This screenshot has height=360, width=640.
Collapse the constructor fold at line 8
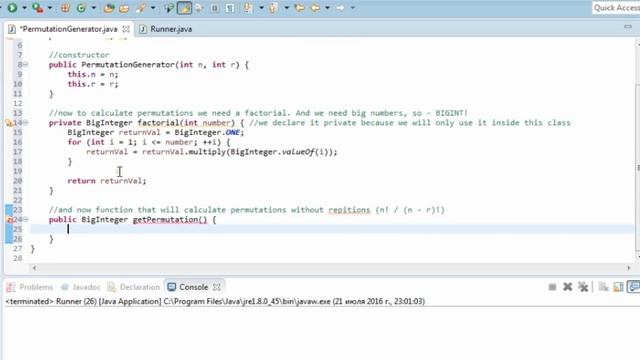26,64
